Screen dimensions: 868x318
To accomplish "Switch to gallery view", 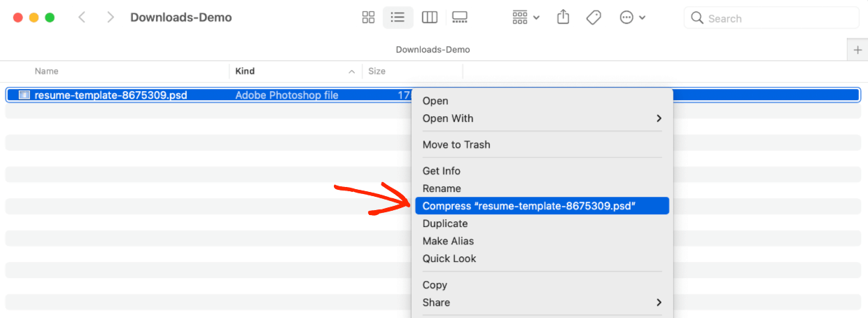I will tap(460, 18).
